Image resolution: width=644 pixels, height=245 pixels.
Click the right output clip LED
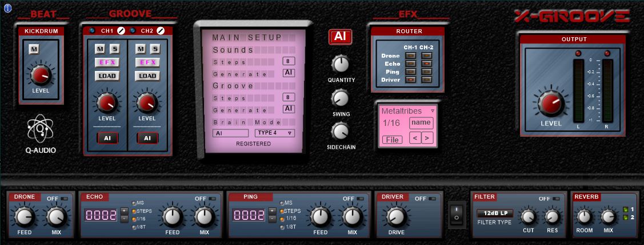pos(607,53)
